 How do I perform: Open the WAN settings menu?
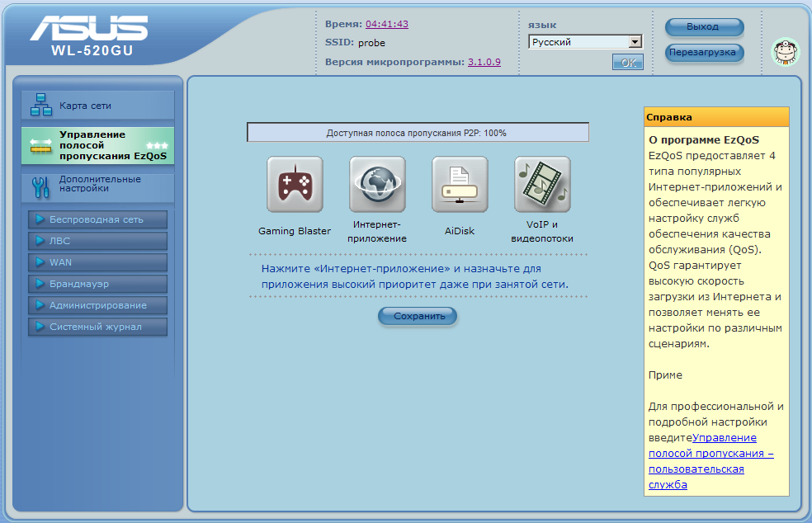(98, 262)
